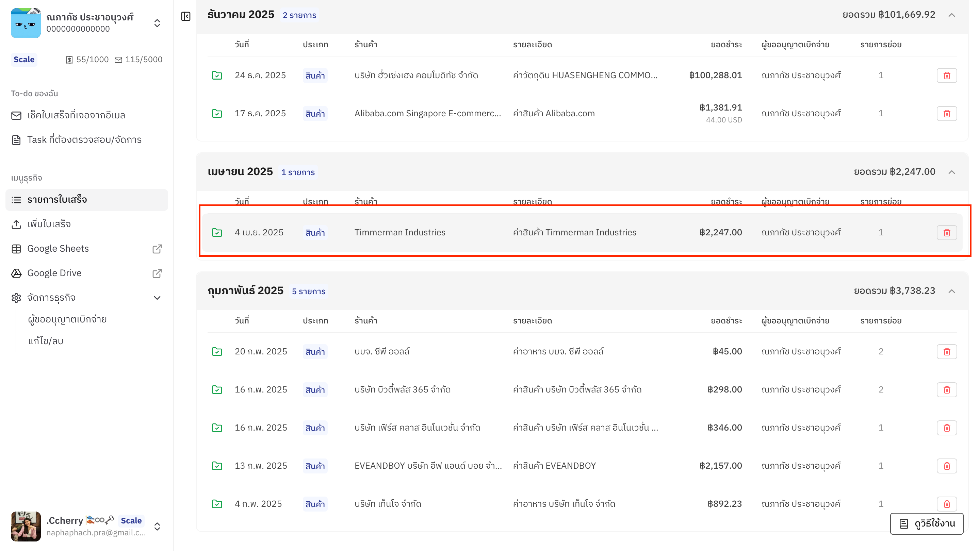The image size is (980, 551).
Task: Open the business account switcher dropdown
Action: (x=157, y=23)
